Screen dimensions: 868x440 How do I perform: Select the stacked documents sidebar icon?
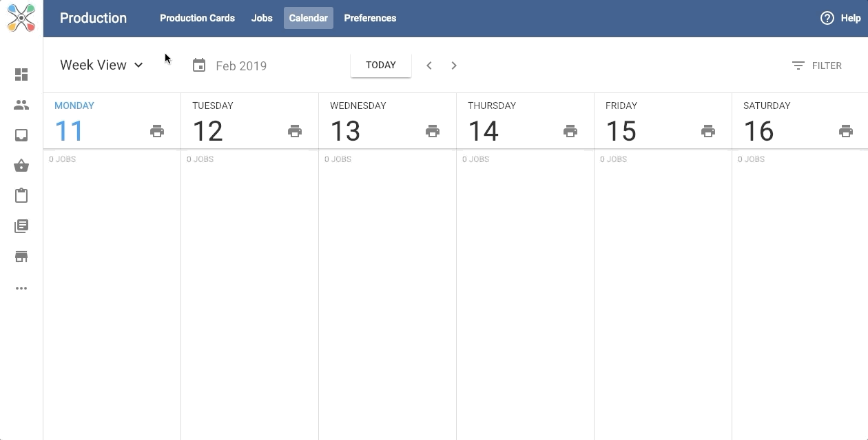point(21,226)
